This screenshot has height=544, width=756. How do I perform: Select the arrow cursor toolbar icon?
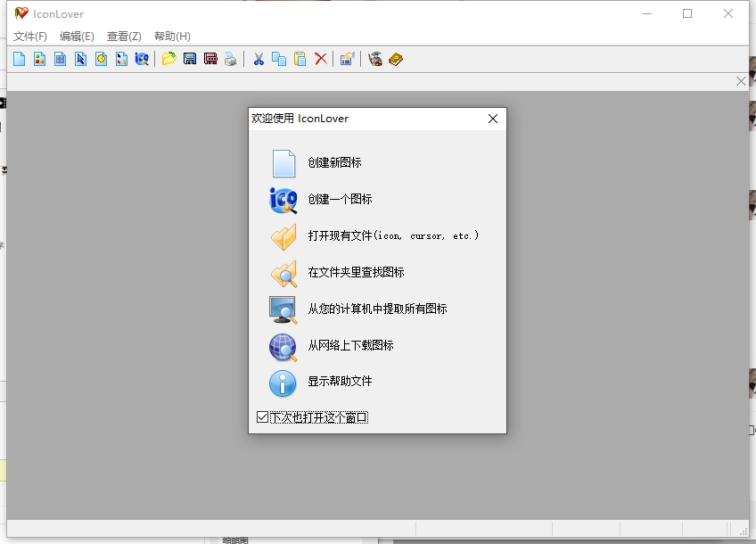[79, 58]
